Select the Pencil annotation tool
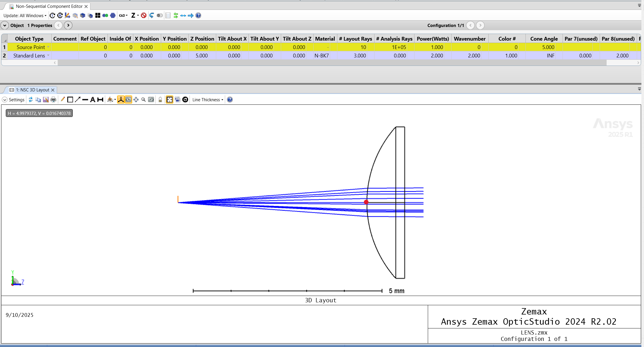Screen dimensions: 644x347 tap(63, 100)
